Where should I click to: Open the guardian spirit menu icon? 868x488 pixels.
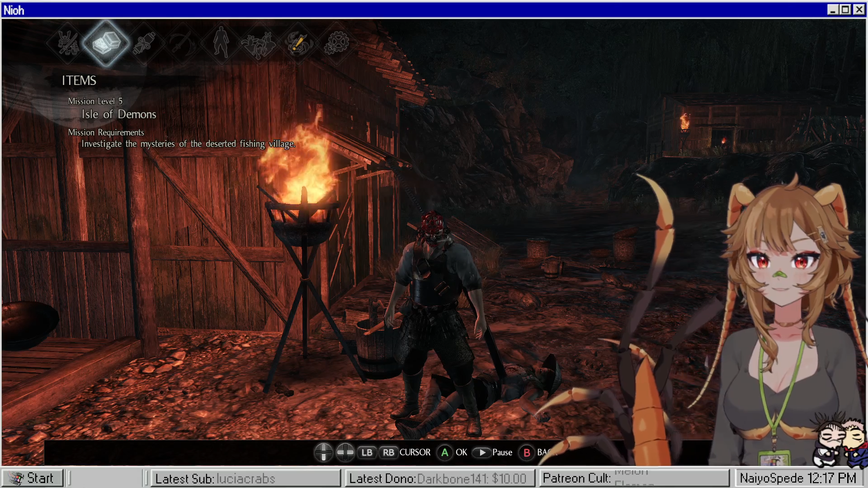pyautogui.click(x=259, y=43)
